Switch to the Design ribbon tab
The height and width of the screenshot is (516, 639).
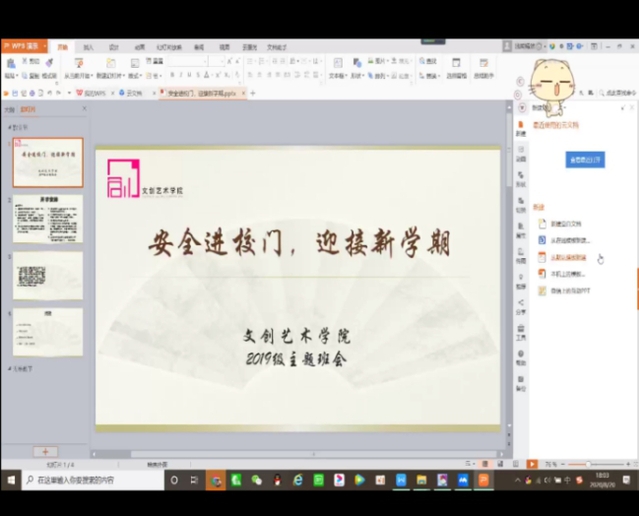(x=114, y=47)
